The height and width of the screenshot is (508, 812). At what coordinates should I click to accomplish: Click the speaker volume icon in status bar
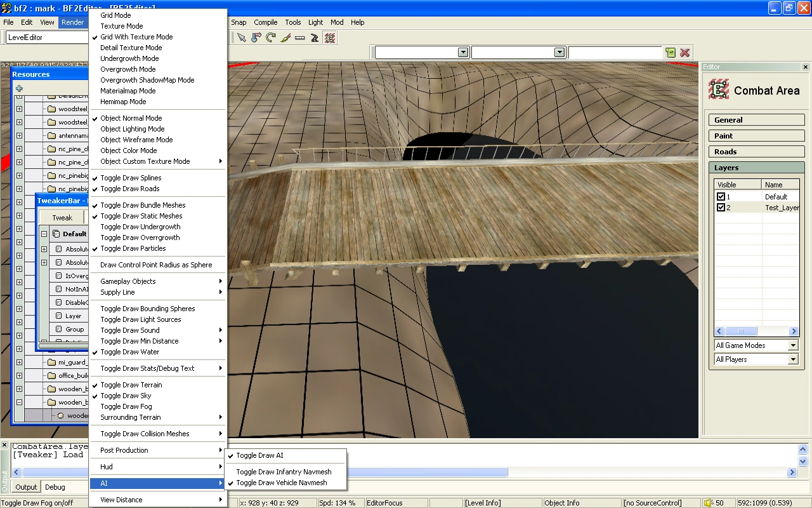(x=709, y=503)
